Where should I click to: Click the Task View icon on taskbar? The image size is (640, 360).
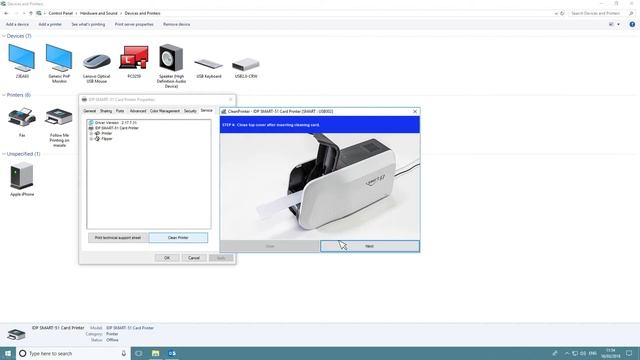click(139, 353)
